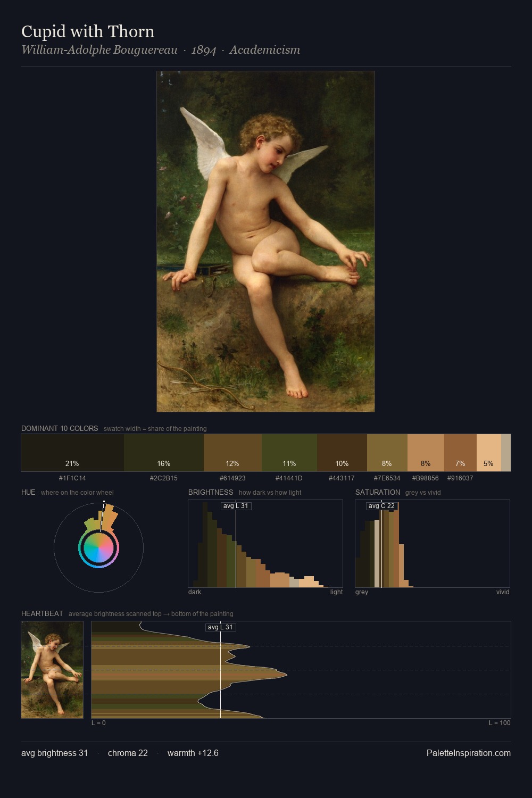Open the PaletteInspiration.com link

point(469,753)
